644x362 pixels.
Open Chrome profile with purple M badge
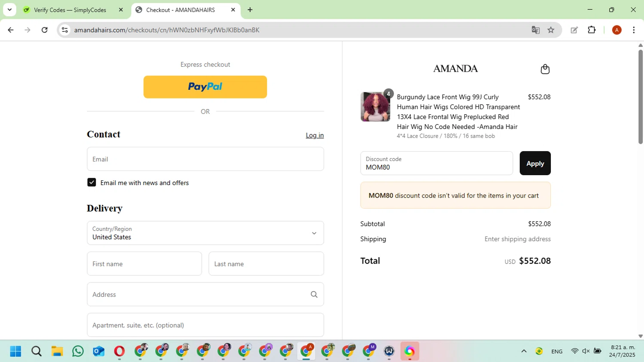(x=369, y=351)
